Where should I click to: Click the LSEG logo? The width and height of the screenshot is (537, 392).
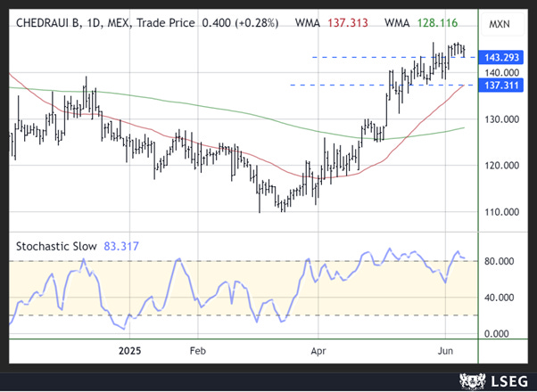tap(493, 381)
